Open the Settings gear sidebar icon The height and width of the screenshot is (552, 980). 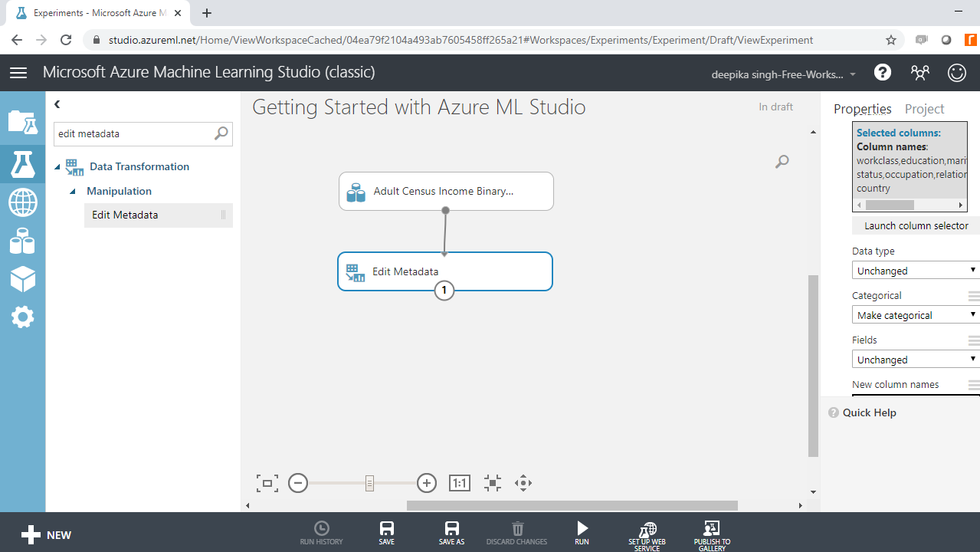(22, 317)
